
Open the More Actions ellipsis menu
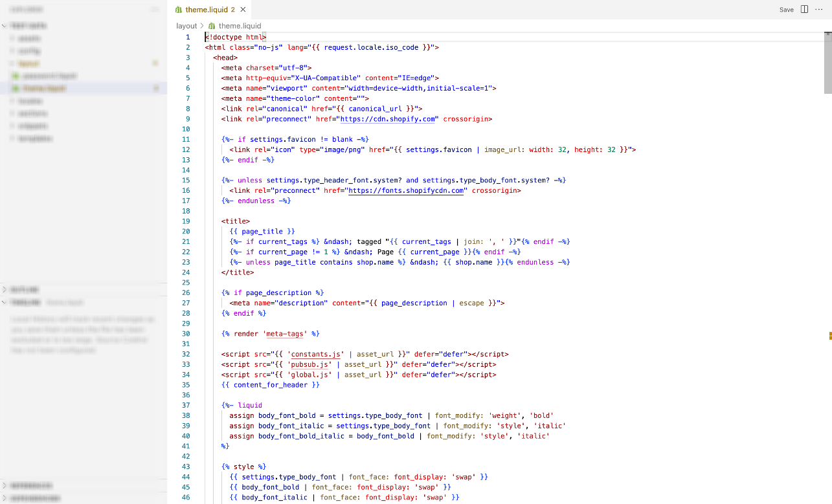tap(819, 9)
